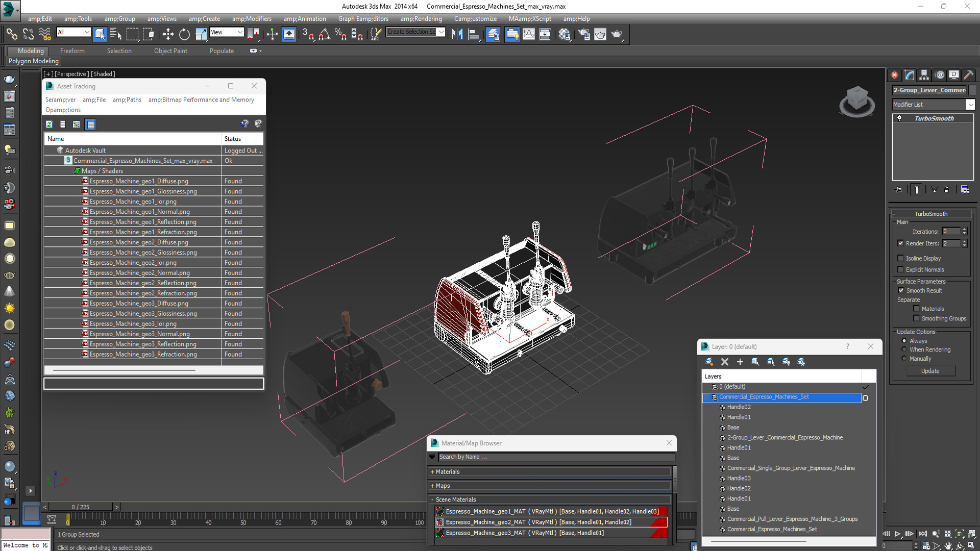980x551 pixels.
Task: Select the When Rendering radio button
Action: point(904,349)
